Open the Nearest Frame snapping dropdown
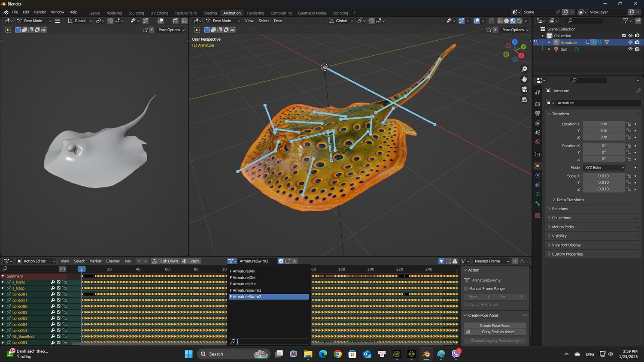 [491, 261]
